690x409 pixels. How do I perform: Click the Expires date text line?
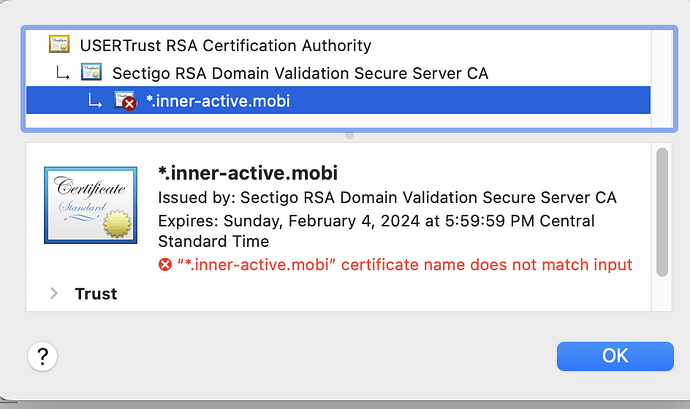[x=376, y=220]
